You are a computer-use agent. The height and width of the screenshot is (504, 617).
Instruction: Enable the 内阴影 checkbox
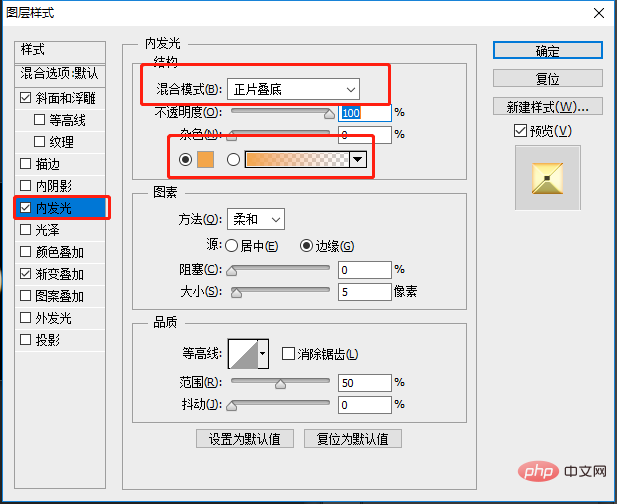[x=26, y=186]
